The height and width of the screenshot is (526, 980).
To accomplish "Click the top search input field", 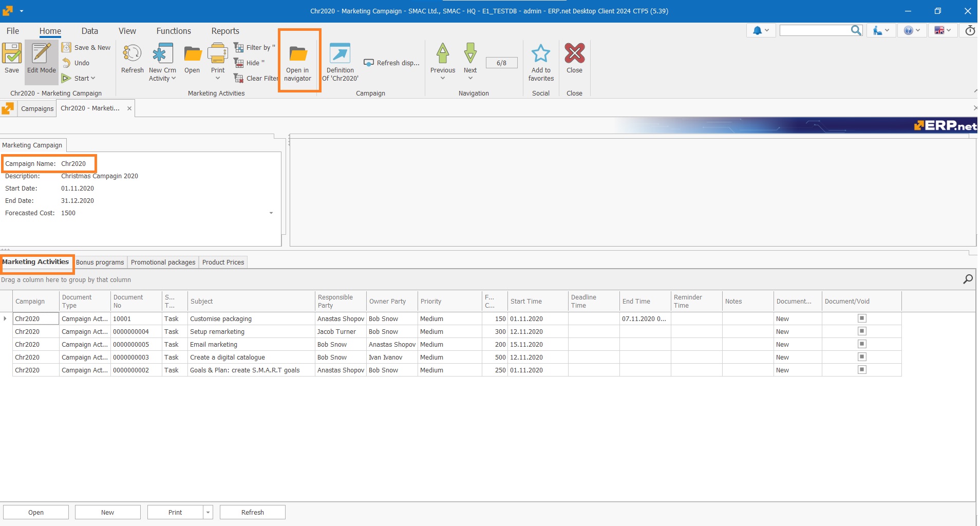I will tap(815, 30).
